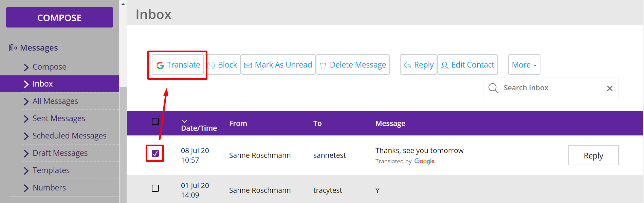The width and height of the screenshot is (644, 203).
Task: Click the Edit Contact person icon
Action: click(x=444, y=65)
